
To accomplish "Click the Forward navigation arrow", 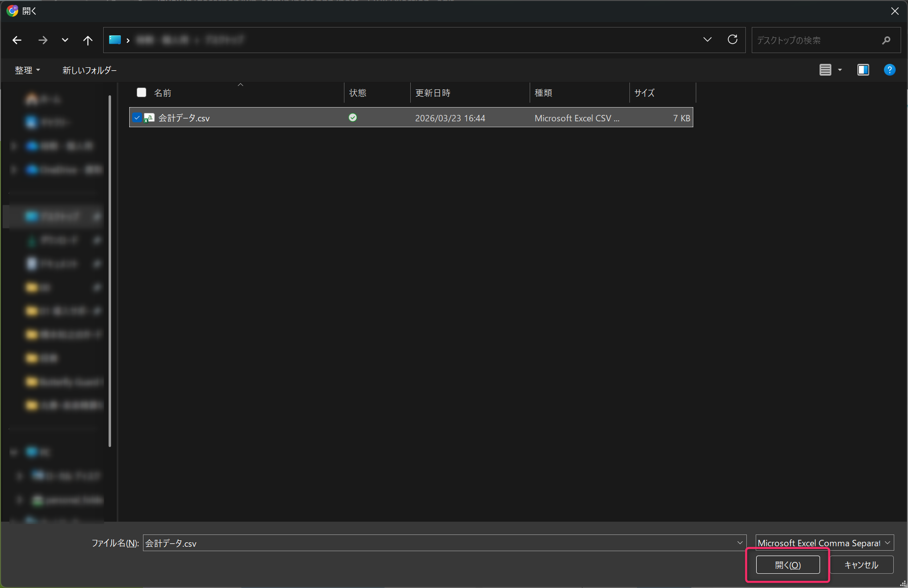I will point(43,40).
